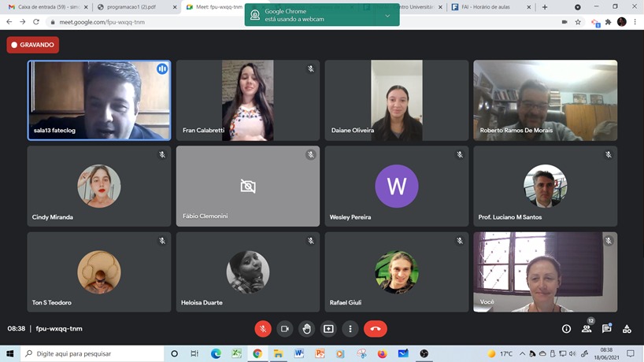Image resolution: width=644 pixels, height=362 pixels.
Task: Open Excel from the taskbar
Action: pos(236,353)
